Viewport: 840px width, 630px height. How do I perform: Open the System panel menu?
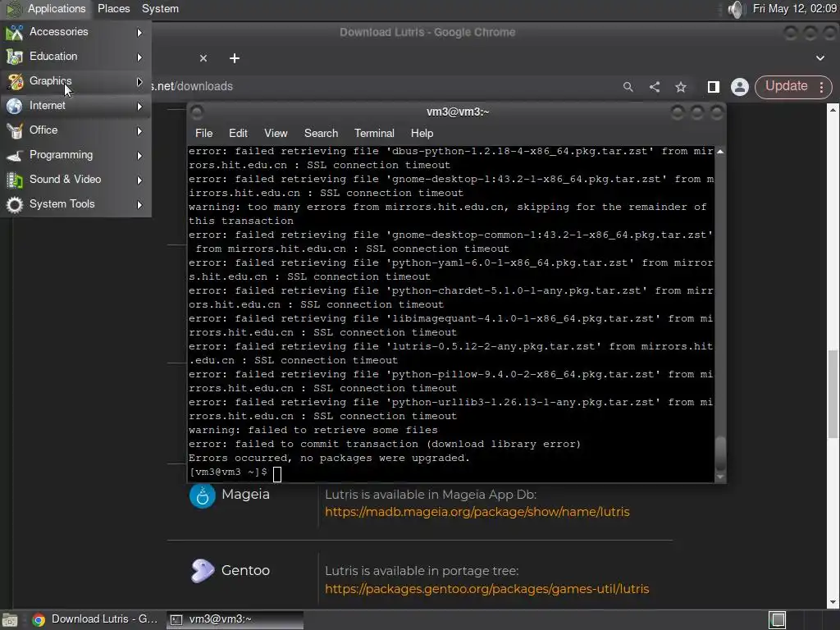pos(160,8)
